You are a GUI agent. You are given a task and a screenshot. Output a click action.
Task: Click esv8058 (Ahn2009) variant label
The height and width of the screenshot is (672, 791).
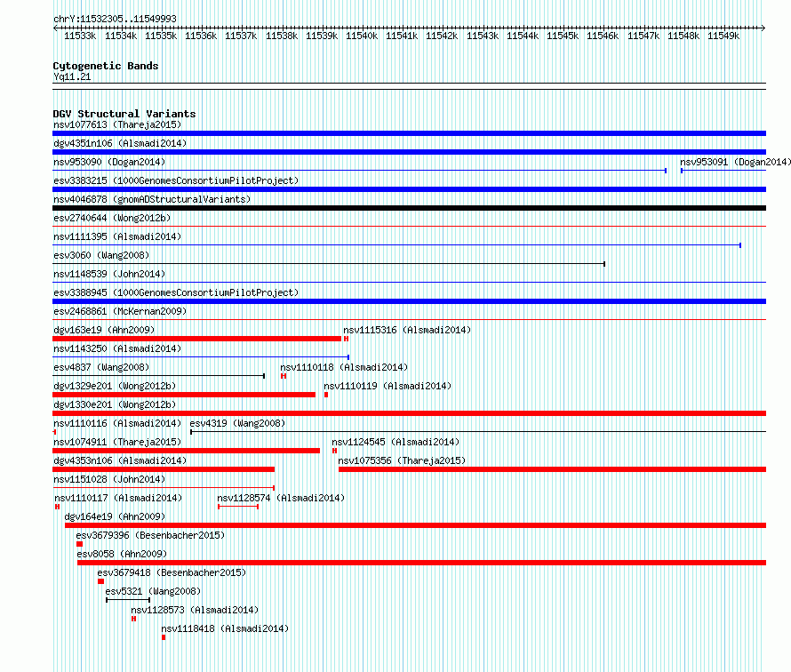(122, 554)
